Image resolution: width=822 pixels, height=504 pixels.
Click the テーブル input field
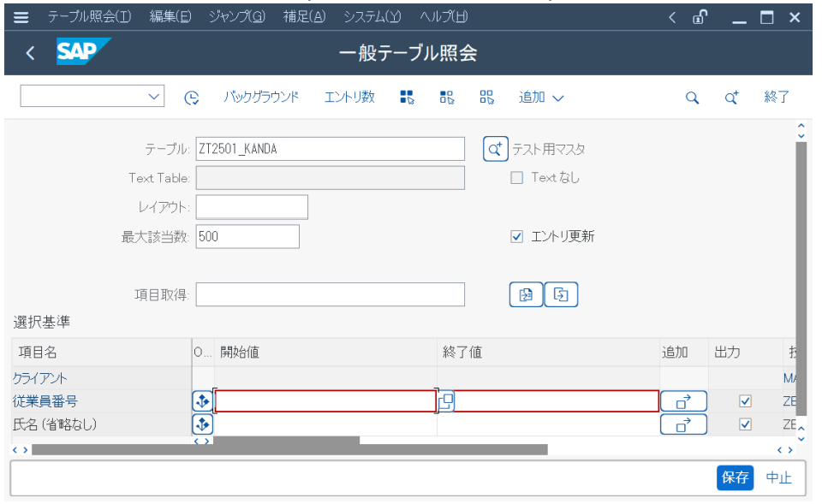331,149
